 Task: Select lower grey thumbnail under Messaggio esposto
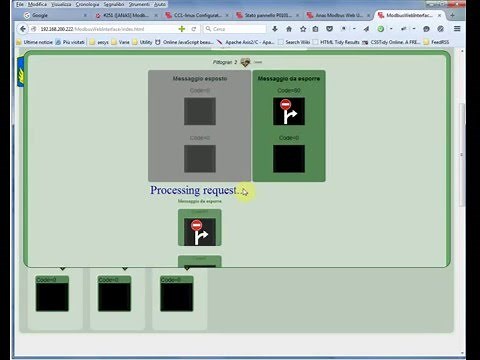point(200,159)
